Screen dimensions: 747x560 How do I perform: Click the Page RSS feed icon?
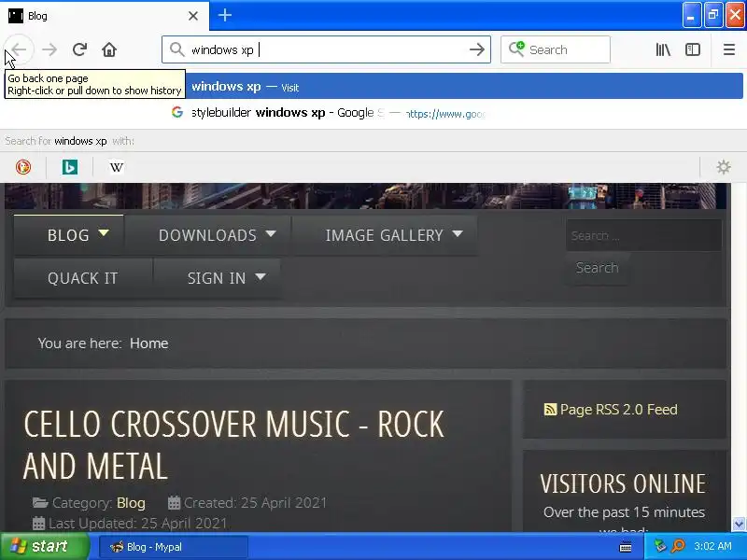pyautogui.click(x=550, y=410)
